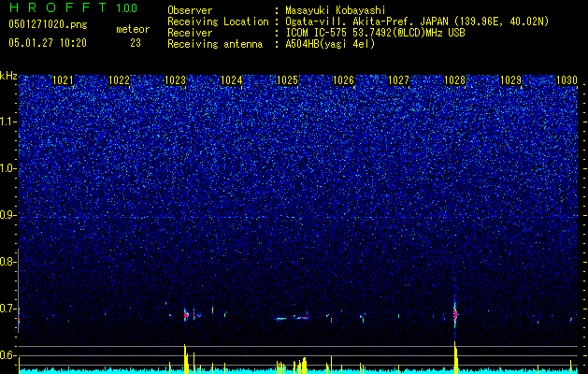
Task: Click the 1021 time marker
Action: click(63, 80)
